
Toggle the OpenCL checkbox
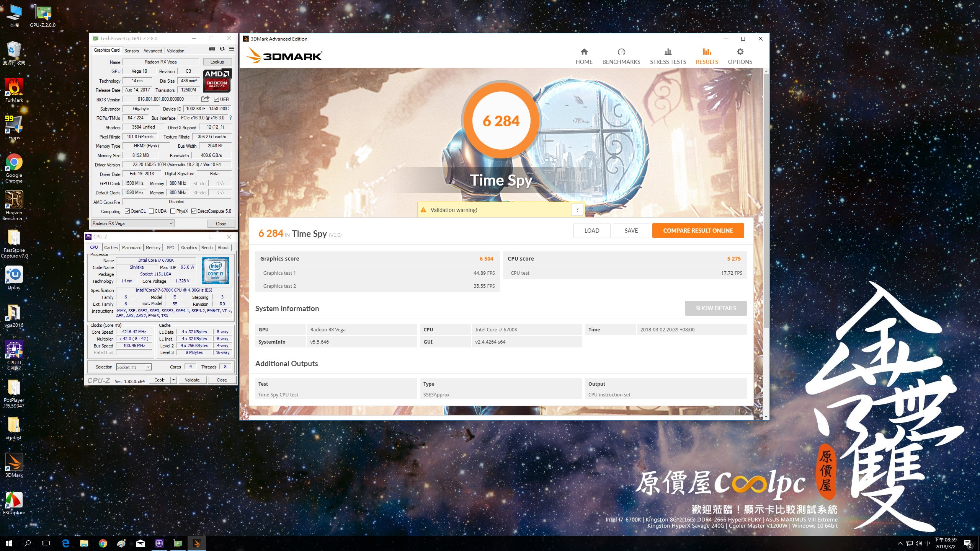(127, 211)
